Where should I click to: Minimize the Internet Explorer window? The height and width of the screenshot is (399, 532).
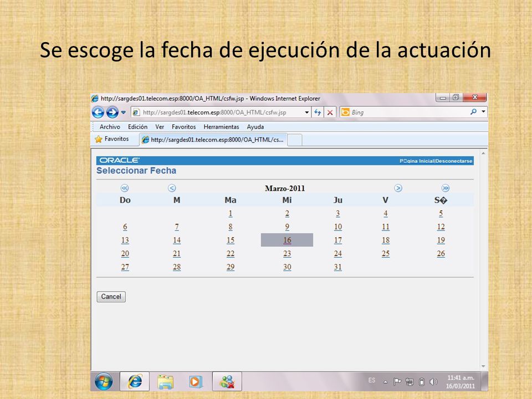443,98
